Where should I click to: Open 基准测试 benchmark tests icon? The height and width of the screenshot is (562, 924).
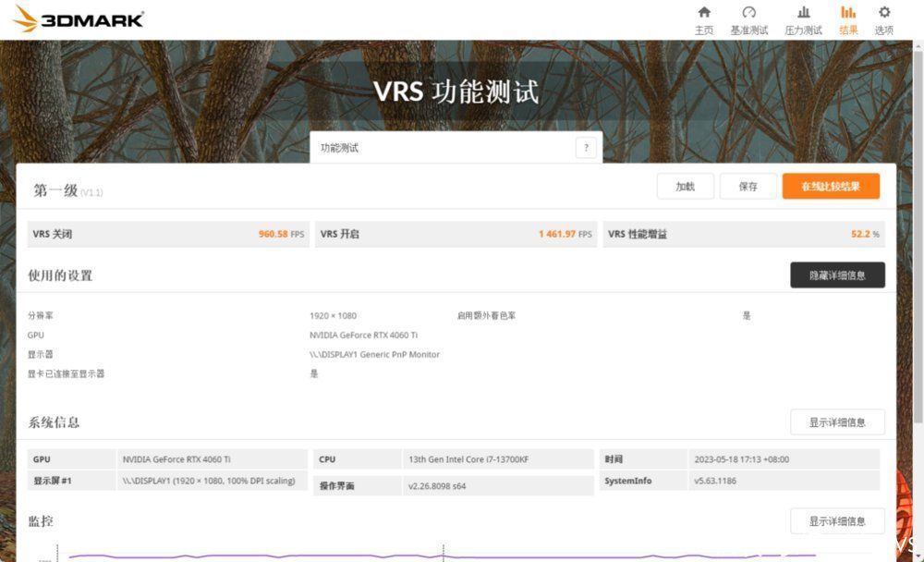tap(749, 20)
